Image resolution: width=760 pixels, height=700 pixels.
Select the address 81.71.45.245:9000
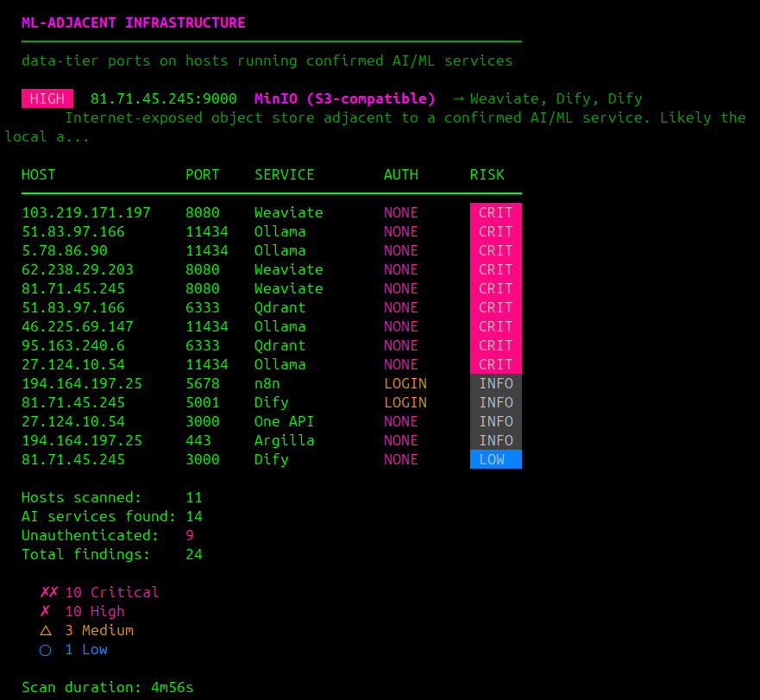(x=163, y=98)
